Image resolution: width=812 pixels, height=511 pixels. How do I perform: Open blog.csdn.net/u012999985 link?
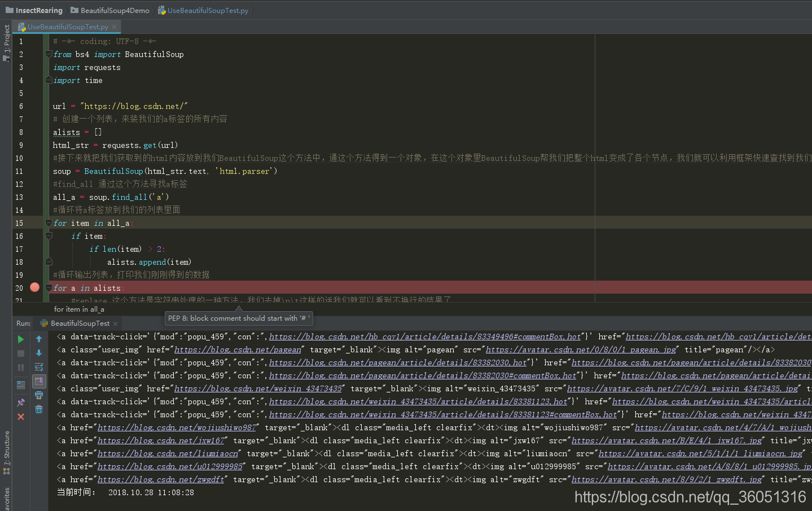click(170, 466)
